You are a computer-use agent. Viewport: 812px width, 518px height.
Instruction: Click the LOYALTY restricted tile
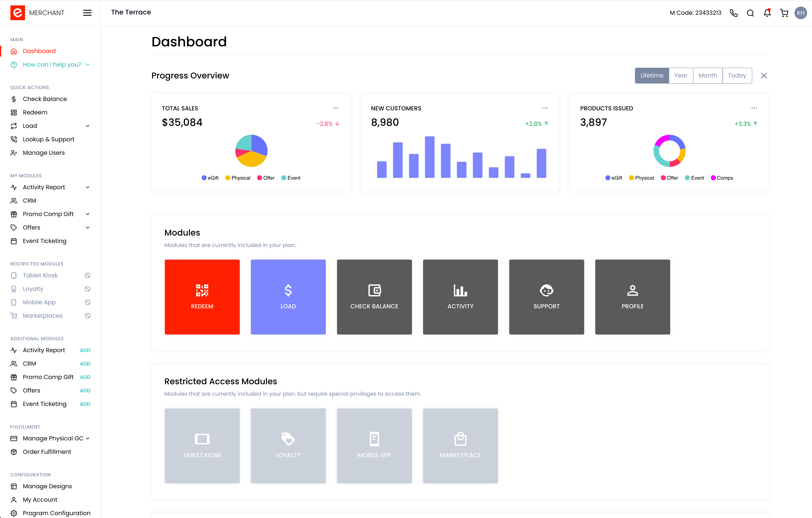click(288, 446)
